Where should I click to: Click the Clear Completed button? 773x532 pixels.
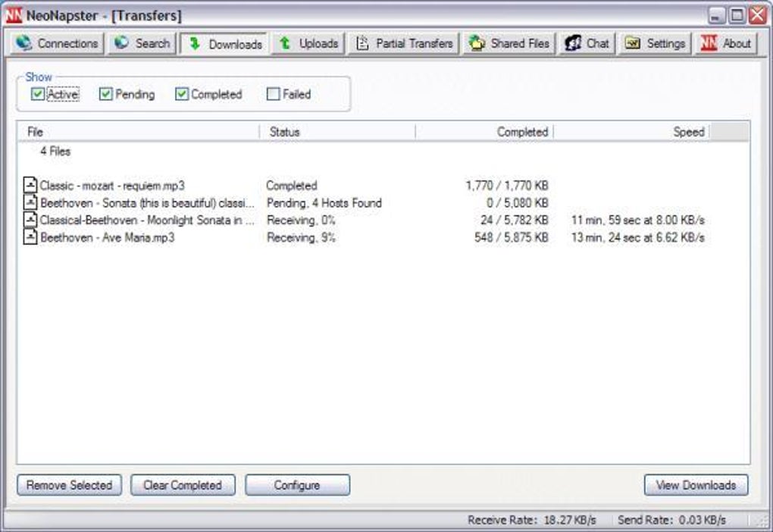click(x=183, y=485)
